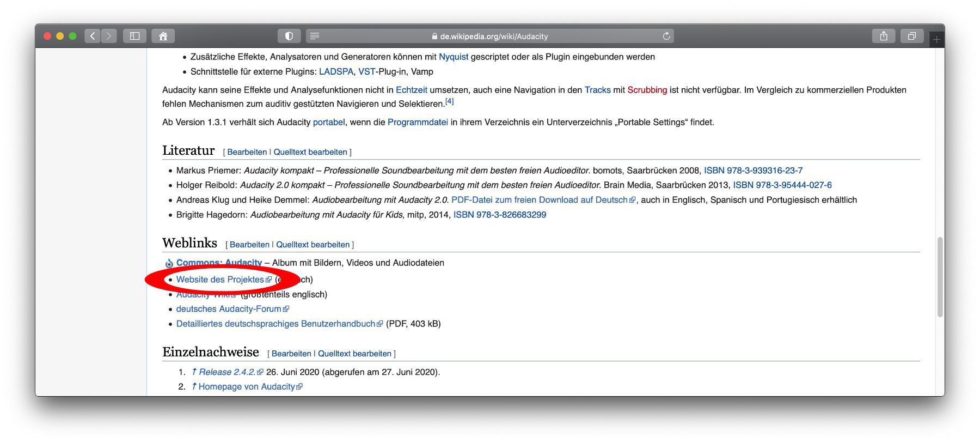This screenshot has width=980, height=443.
Task: Open a new tab with the plus button
Action: [x=936, y=40]
